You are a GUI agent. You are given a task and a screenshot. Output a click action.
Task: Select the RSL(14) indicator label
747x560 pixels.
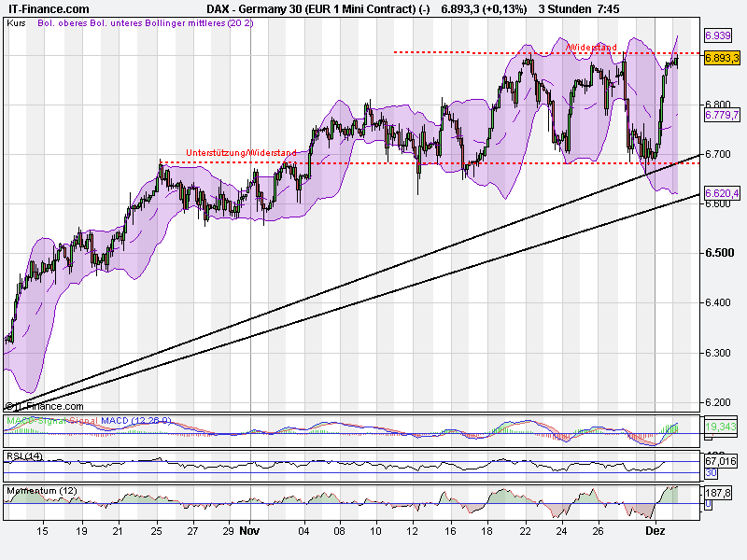tap(23, 456)
